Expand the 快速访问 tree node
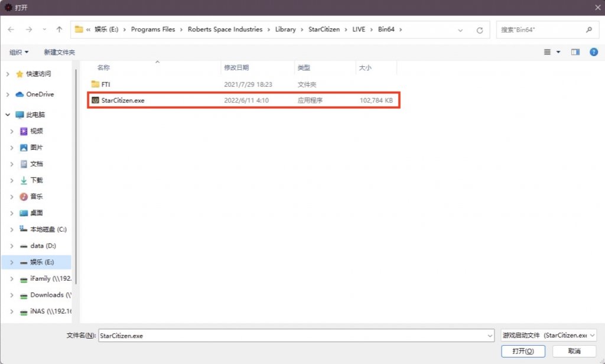 coord(7,74)
